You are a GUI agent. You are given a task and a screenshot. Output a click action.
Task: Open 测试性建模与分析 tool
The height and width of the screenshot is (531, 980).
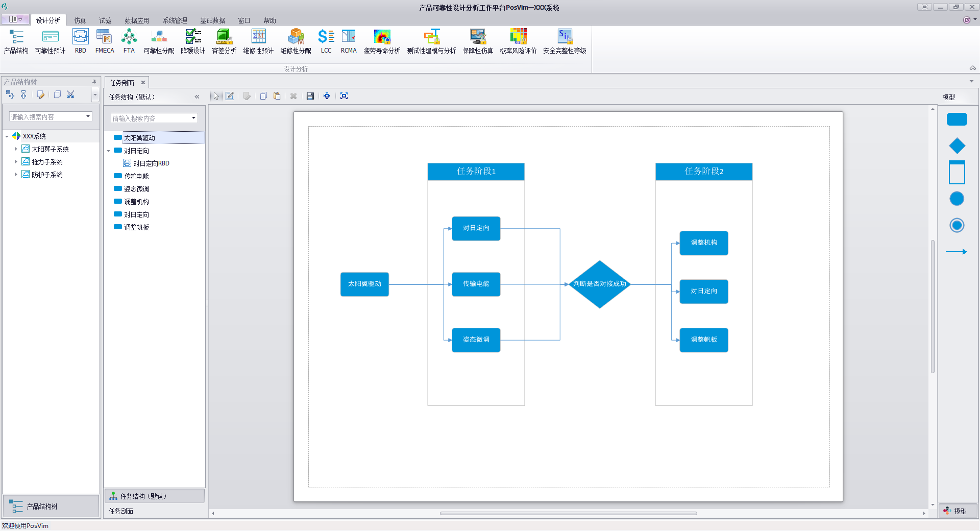pyautogui.click(x=431, y=41)
